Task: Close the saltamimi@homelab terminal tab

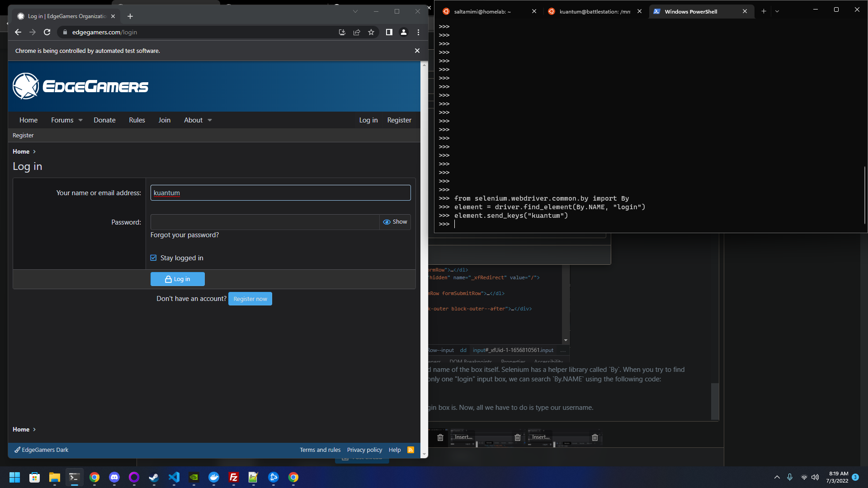Action: 534,11
